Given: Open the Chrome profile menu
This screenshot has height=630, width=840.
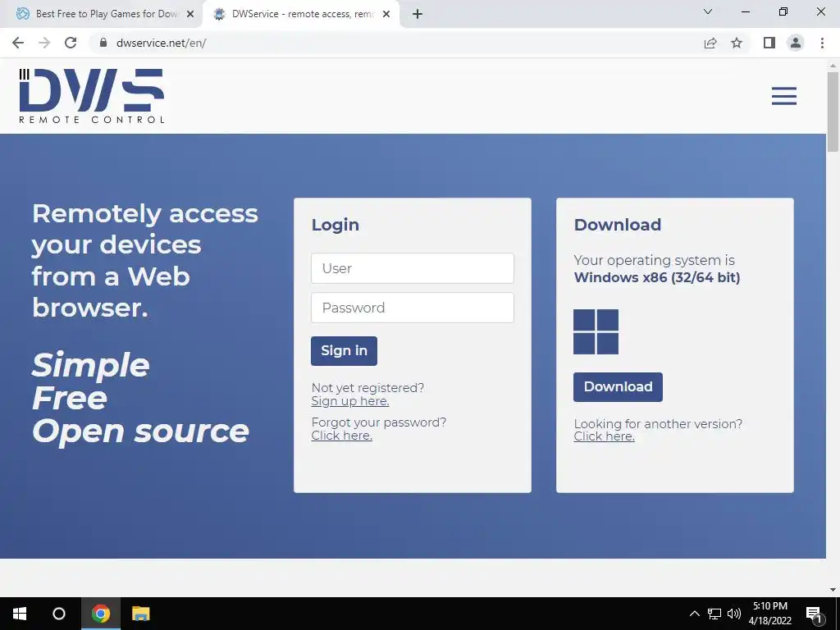Looking at the screenshot, I should (x=796, y=43).
